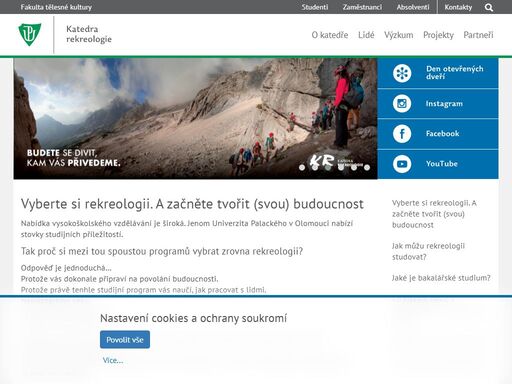The height and width of the screenshot is (384, 512).
Task: Click the Více... cookies link
Action: click(x=113, y=360)
